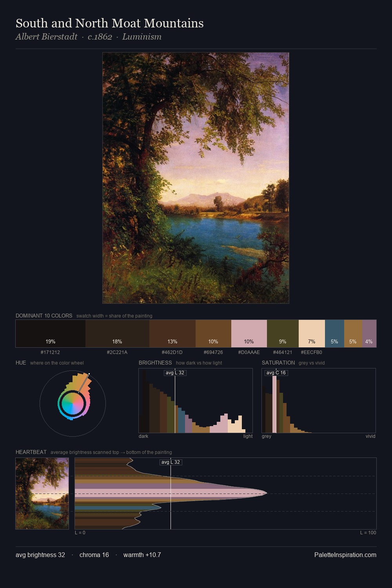392x588 pixels.
Task: Click the 'HUE' section heading
Action: 21,363
